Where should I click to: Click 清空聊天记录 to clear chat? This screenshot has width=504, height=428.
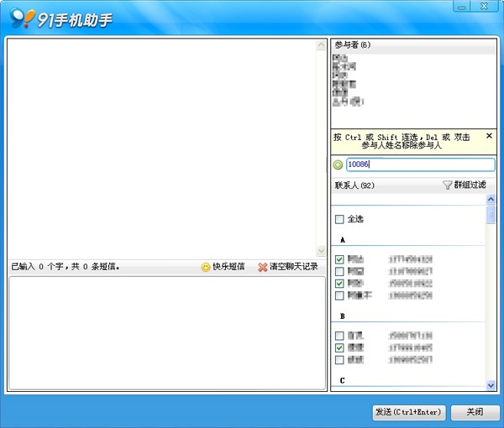[293, 267]
